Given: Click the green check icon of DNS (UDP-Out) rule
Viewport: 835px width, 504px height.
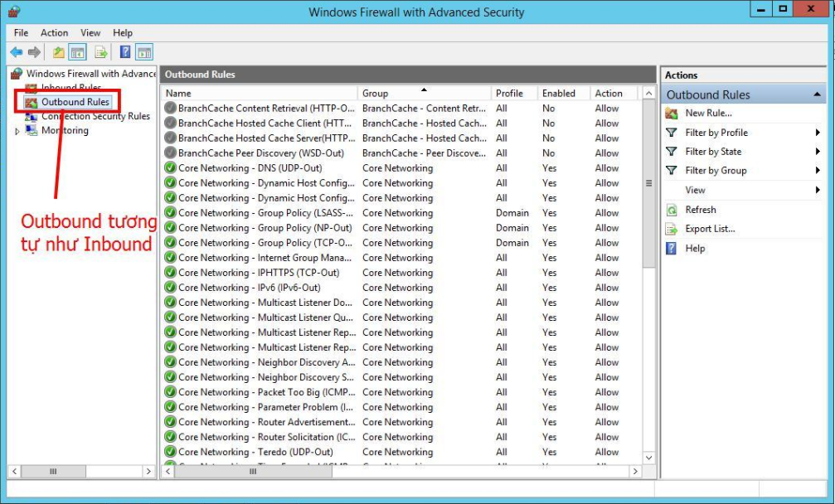Looking at the screenshot, I should point(171,167).
